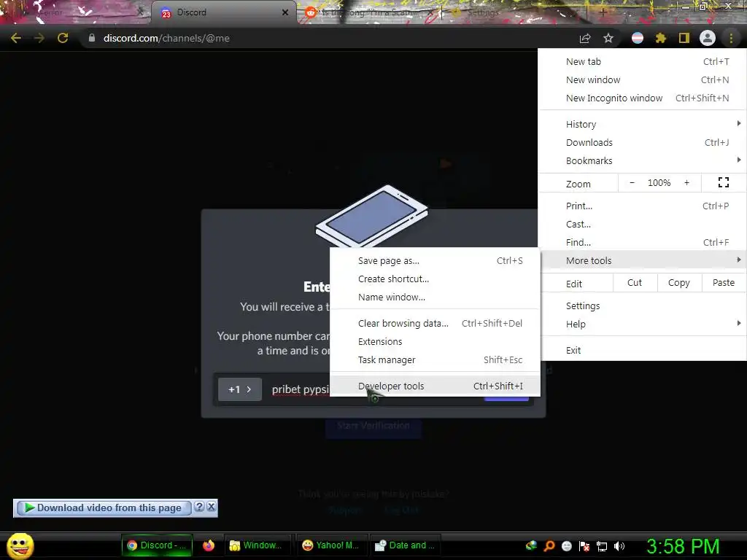Open Date and Time taskbar item
Image resolution: width=747 pixels, height=560 pixels.
[405, 545]
